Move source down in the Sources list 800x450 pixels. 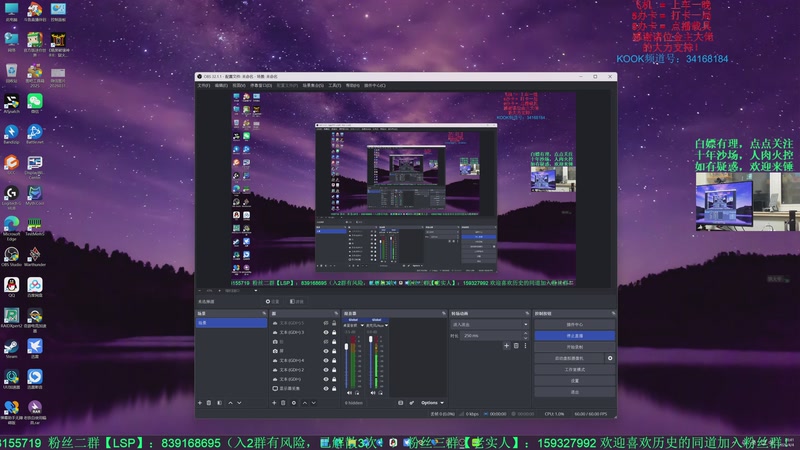(314, 403)
